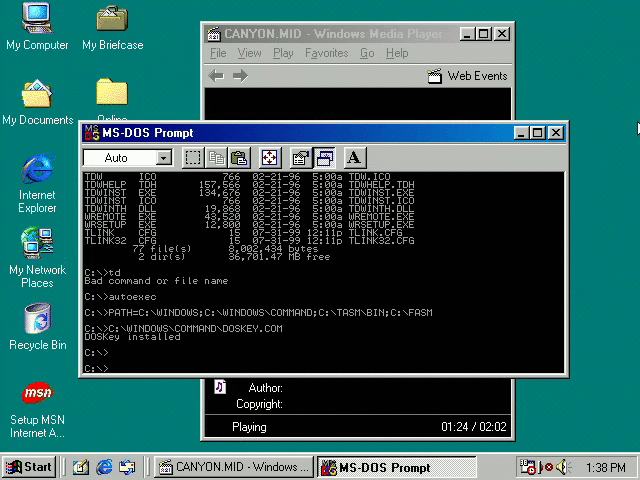Click the Forward arrow in Media Player

(x=240, y=76)
